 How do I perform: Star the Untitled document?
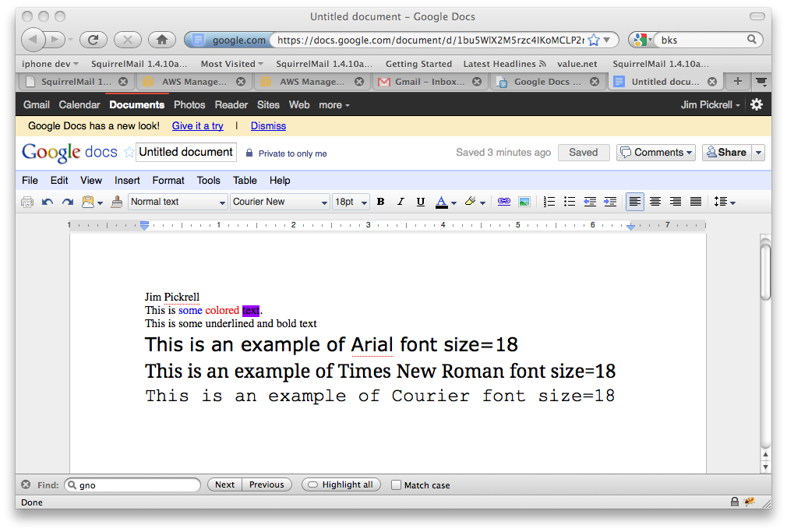pyautogui.click(x=129, y=153)
